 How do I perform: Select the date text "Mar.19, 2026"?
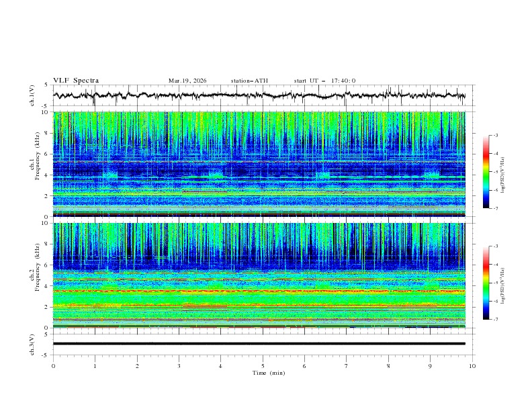(187, 81)
